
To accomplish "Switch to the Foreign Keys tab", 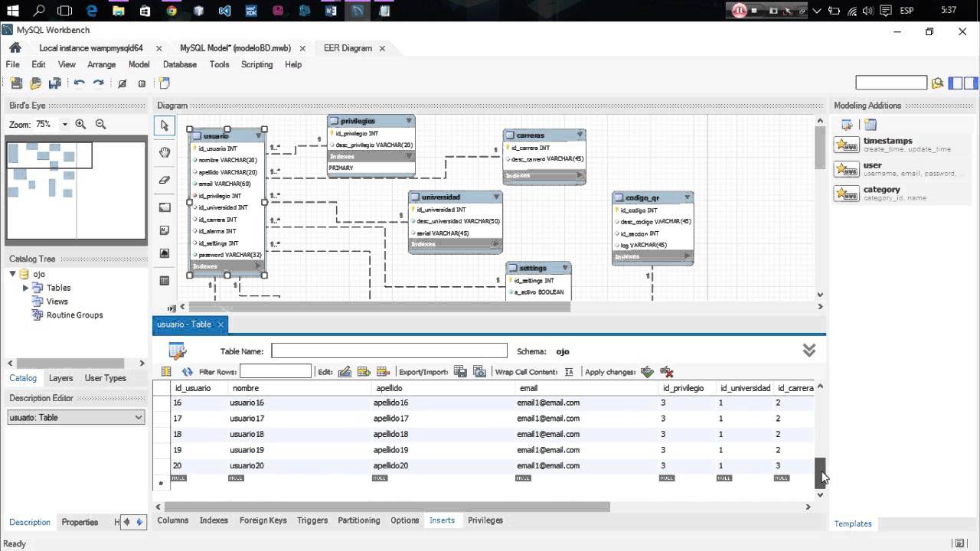I will 263,520.
